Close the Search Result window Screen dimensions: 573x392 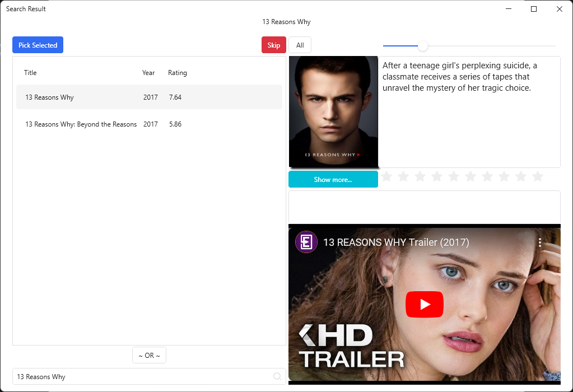click(x=560, y=9)
